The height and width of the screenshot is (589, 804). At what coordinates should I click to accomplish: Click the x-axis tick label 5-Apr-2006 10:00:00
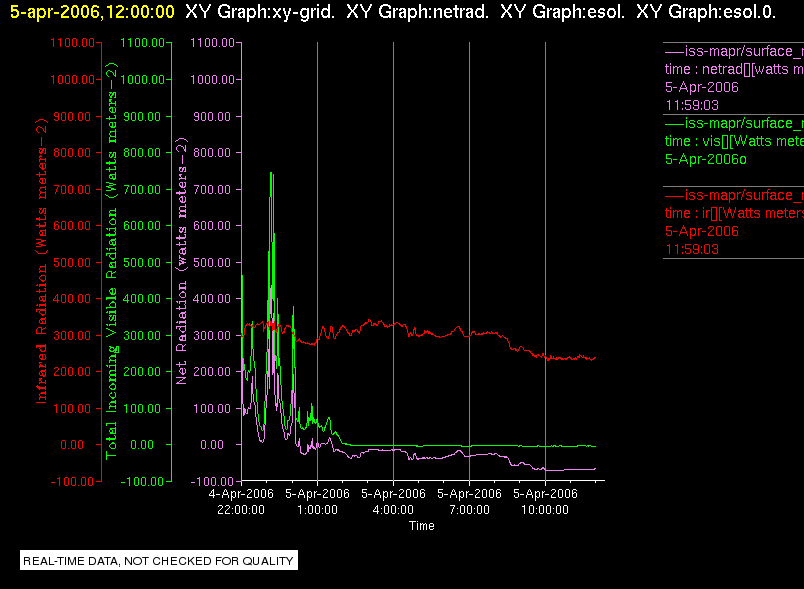coord(545,501)
